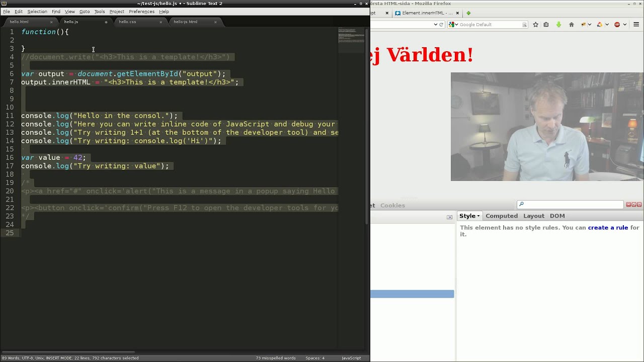Open the File menu in Sublime Text

click(x=7, y=12)
